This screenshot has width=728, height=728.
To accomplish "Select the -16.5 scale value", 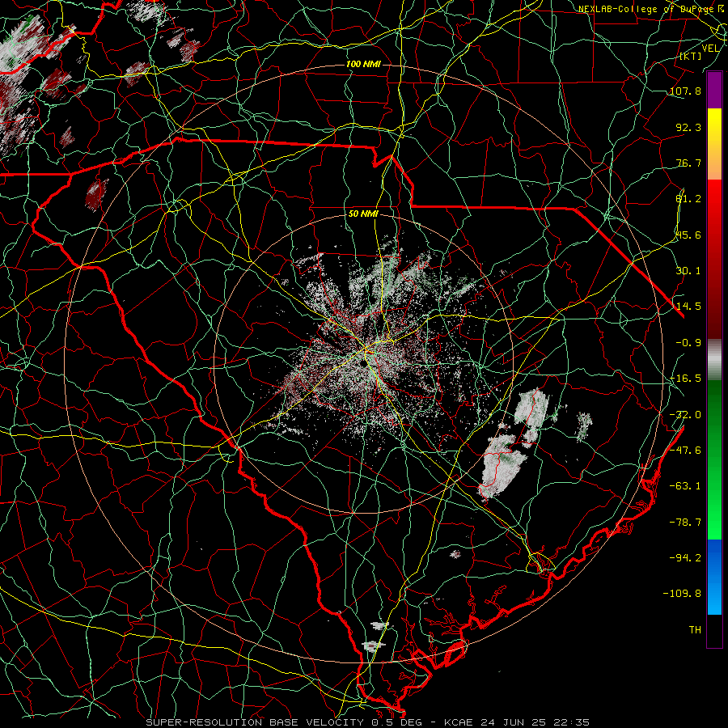I will click(685, 379).
